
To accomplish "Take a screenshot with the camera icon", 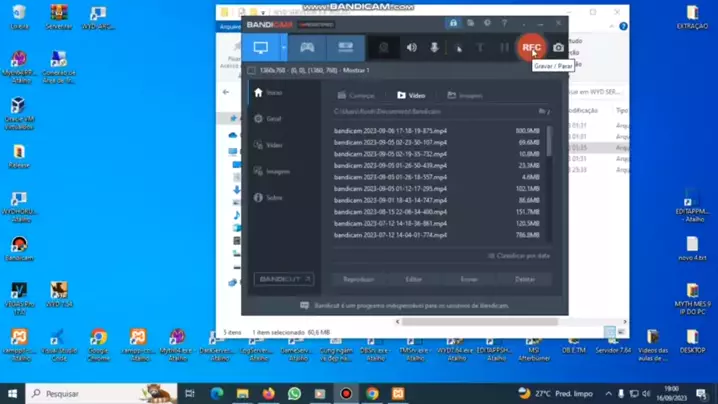I will 558,47.
